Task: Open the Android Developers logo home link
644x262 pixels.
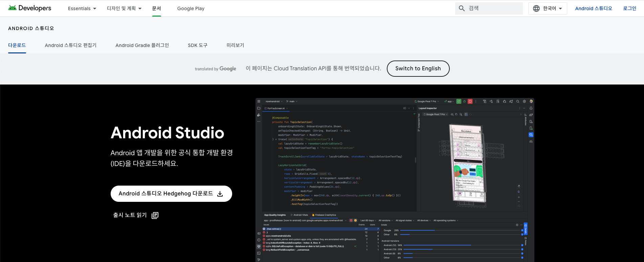Action: pos(30,8)
